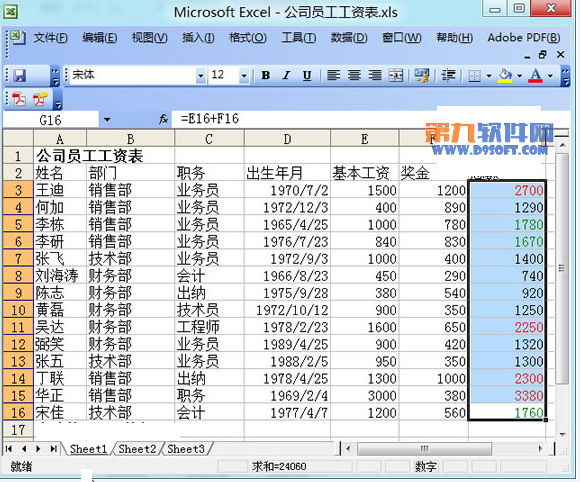Select row 10 header
Screen dimensions: 580x482
[x=18, y=310]
